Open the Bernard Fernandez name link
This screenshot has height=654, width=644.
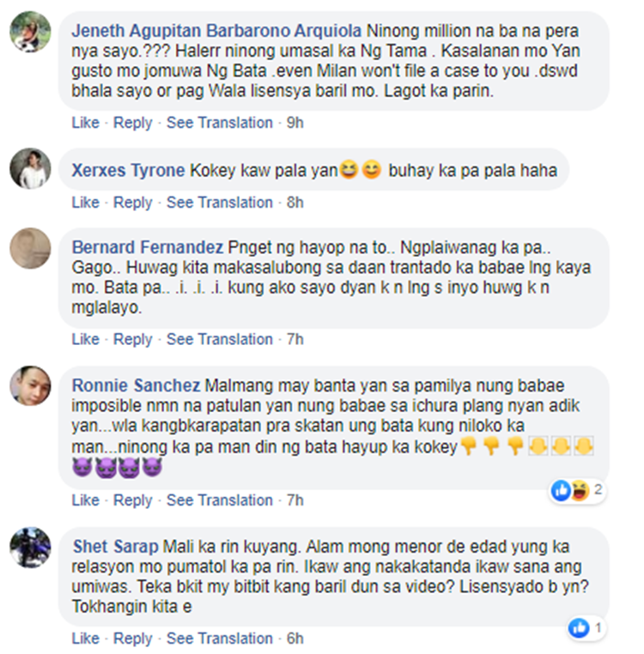[148, 247]
